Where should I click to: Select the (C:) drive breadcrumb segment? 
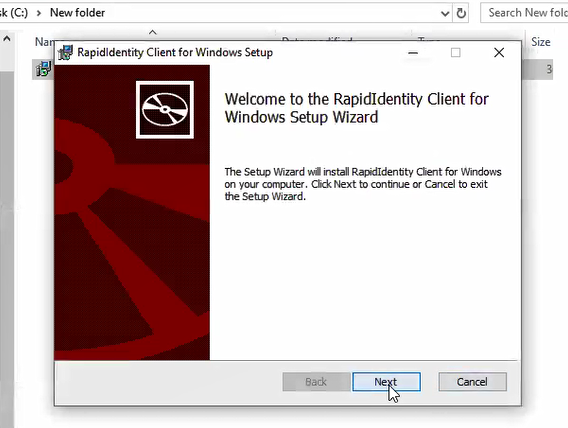click(14, 13)
